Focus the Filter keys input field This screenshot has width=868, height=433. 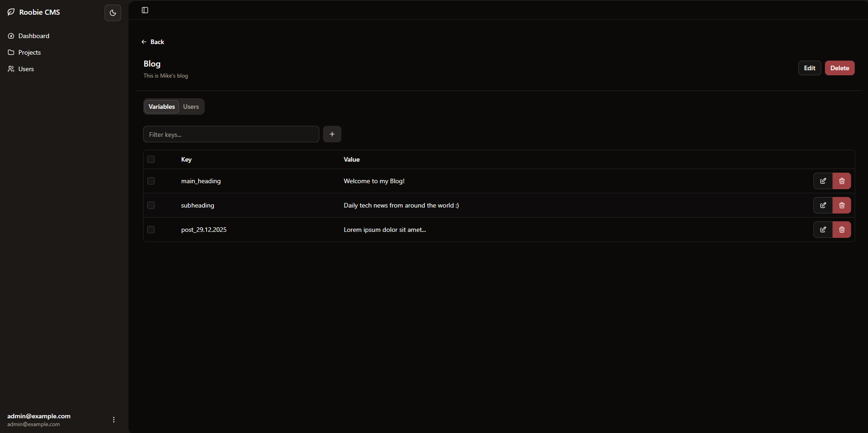231,134
